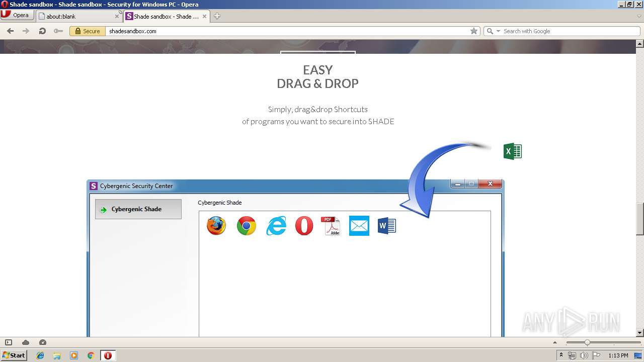Click the Adobe PDF icon in Shade panel
This screenshot has height=362, width=644.
point(331,226)
